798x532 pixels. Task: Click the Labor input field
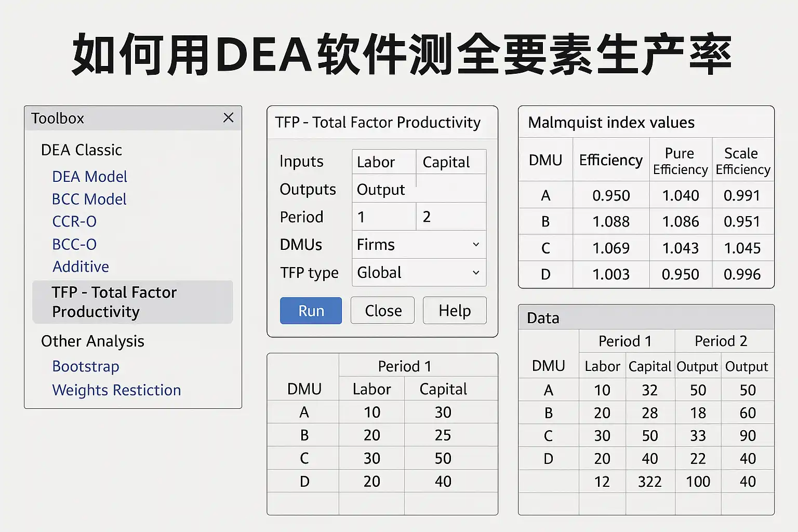click(x=384, y=162)
